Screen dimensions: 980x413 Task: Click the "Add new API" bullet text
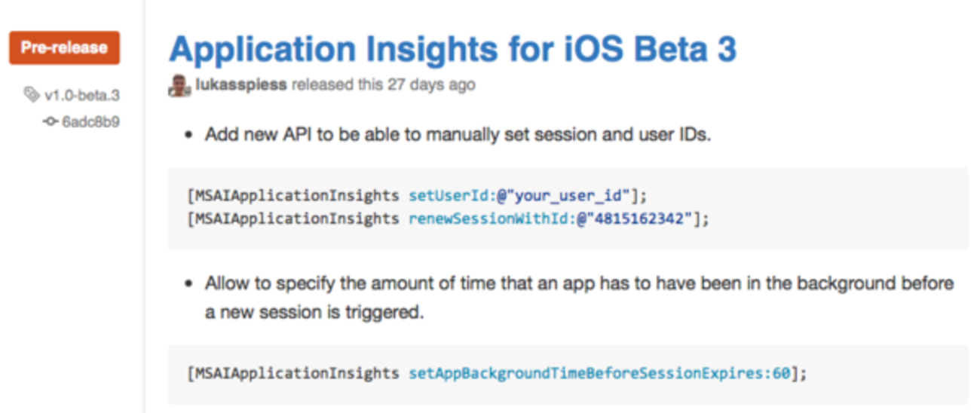(x=457, y=135)
